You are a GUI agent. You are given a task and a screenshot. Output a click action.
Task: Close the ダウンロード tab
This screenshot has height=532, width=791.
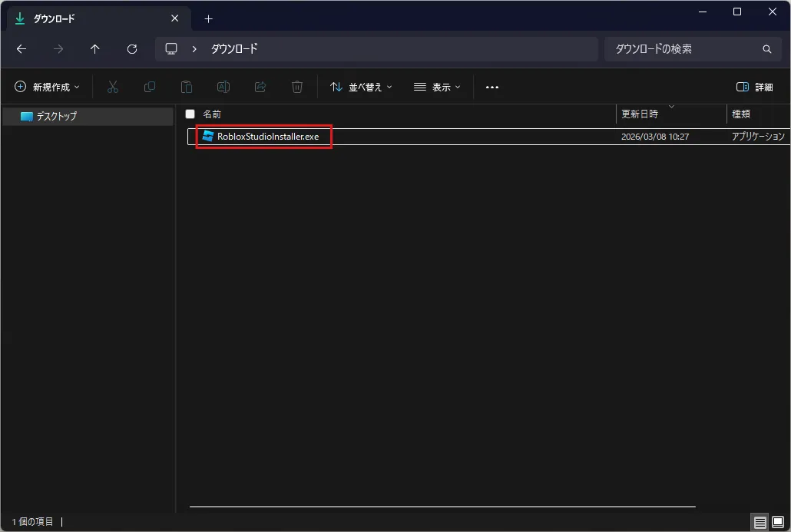[x=174, y=18]
